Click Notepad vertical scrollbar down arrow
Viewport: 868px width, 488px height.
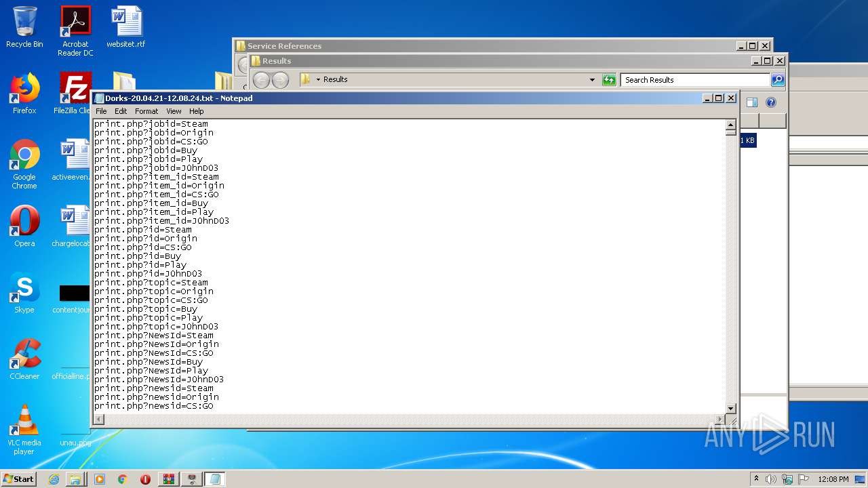(x=731, y=409)
